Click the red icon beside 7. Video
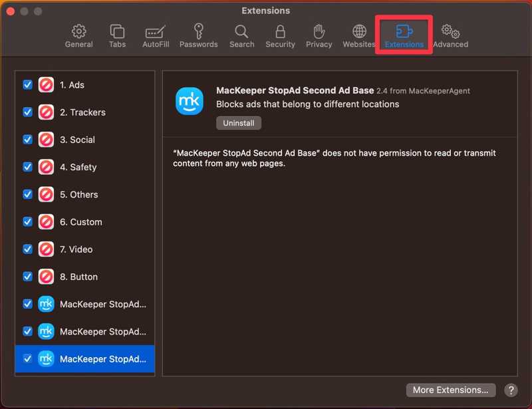This screenshot has height=409, width=532. [x=46, y=249]
